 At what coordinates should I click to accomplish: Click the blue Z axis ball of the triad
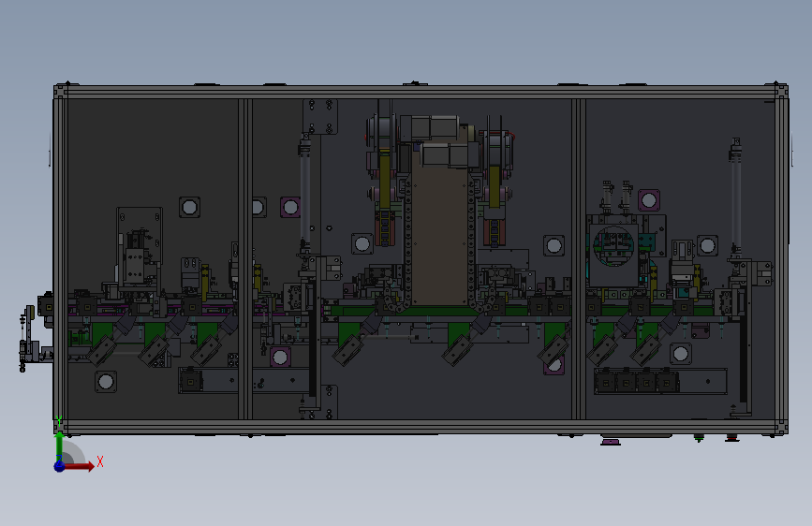point(60,466)
